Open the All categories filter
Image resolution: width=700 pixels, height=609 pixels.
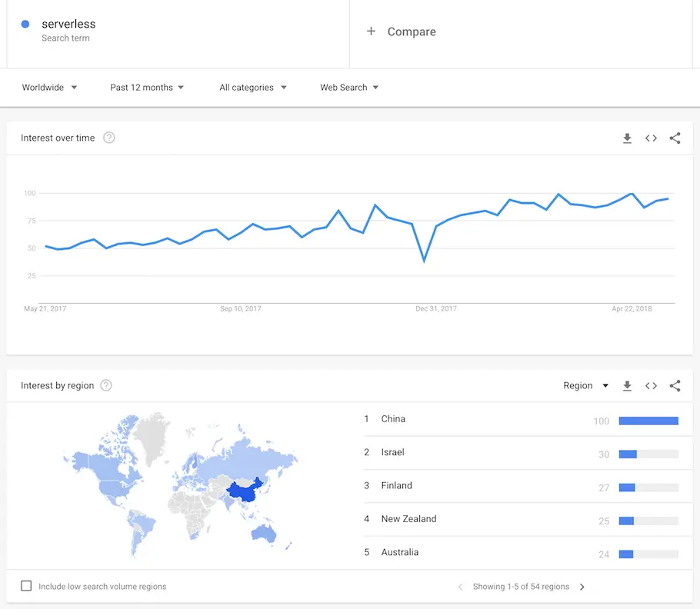click(252, 87)
